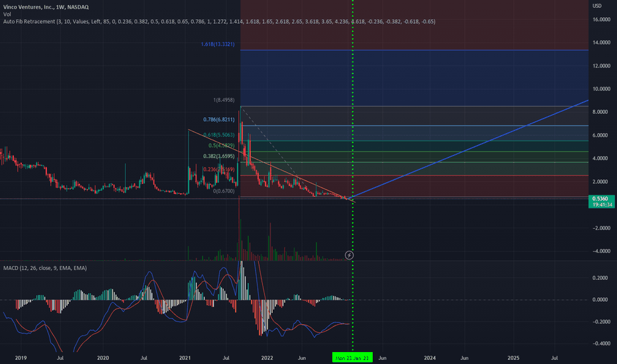Screen dimensions: 617x364
Task: Click the 2024 label on time axis
Action: [430, 357]
